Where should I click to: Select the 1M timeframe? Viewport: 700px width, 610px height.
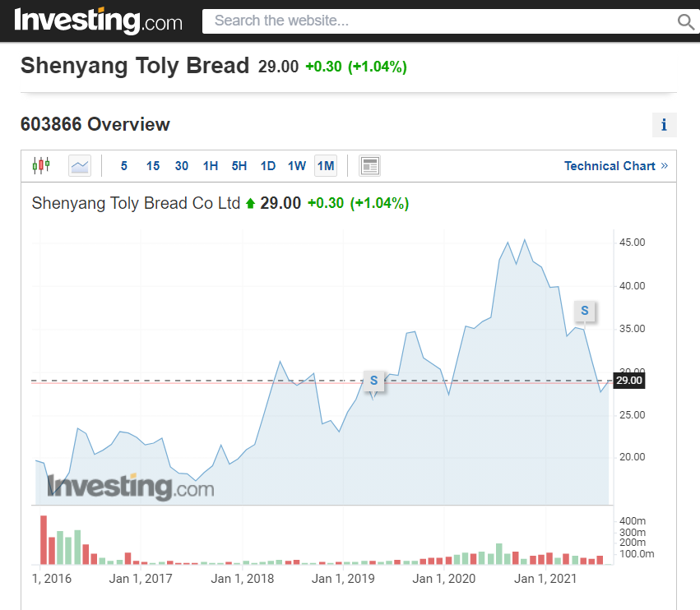click(x=326, y=166)
